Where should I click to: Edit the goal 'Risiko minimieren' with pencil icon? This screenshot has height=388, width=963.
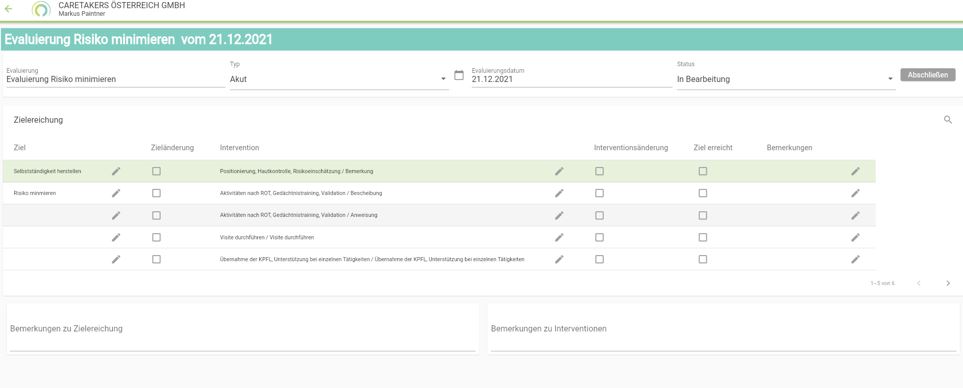click(116, 193)
